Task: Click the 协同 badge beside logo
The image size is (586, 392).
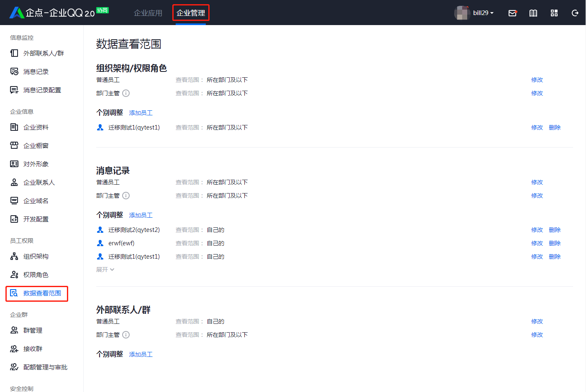Action: tap(102, 10)
